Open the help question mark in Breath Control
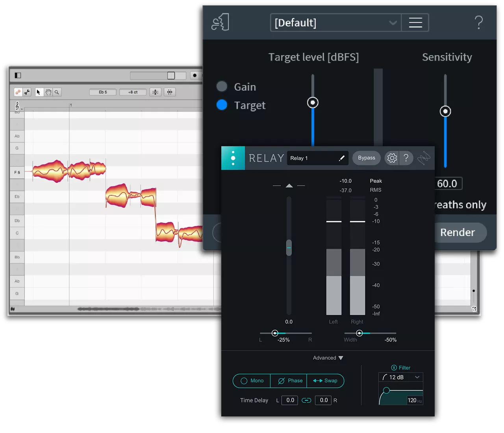This screenshot has height=433, width=504. (478, 22)
